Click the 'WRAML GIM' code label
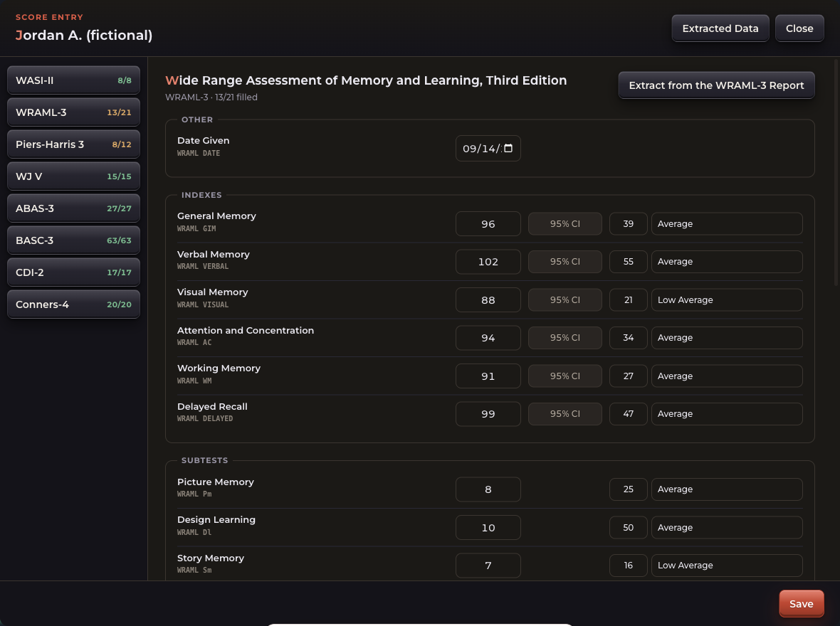Image resolution: width=840 pixels, height=626 pixels. (196, 228)
